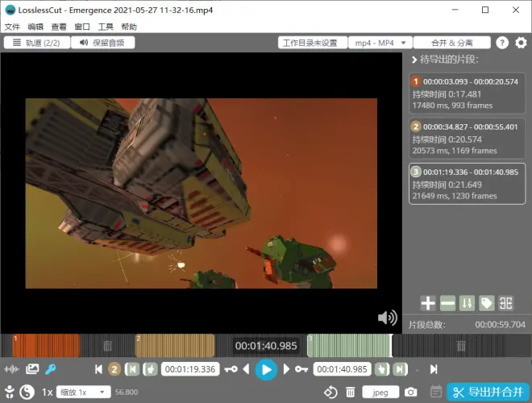Image resolution: width=532 pixels, height=403 pixels.
Task: Open the mp4 - MP4 format dropdown
Action: [x=380, y=43]
